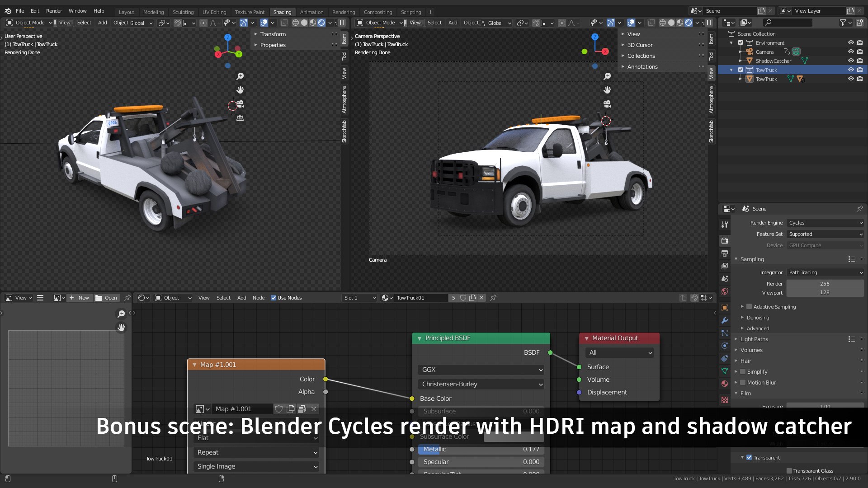Open the World properties tab icon
This screenshot has height=488, width=868.
(725, 291)
